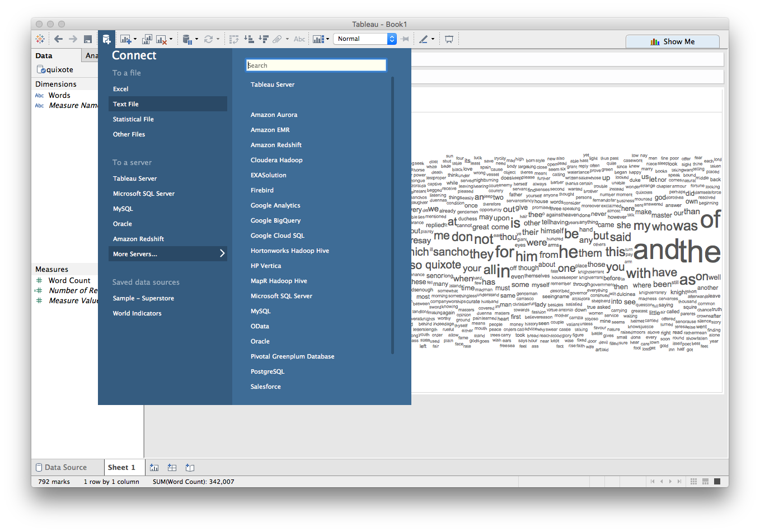Save the workbook with the disk icon
Viewport: 760px width, 532px height.
88,39
